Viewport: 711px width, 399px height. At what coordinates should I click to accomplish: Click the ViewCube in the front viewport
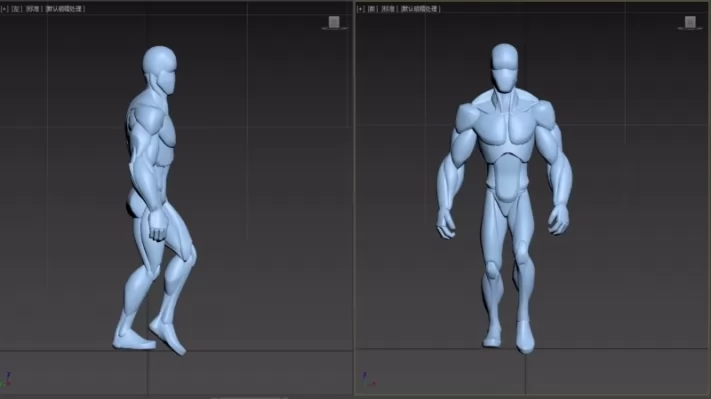point(690,22)
